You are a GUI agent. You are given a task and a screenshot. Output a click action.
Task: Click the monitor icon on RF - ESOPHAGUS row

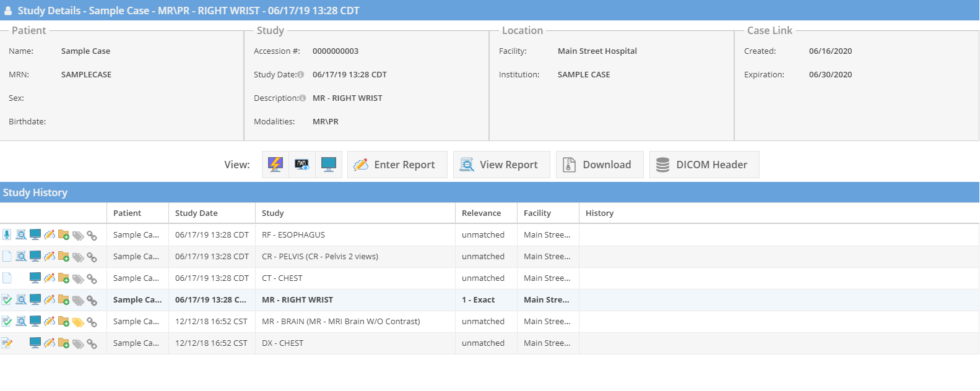(x=35, y=235)
